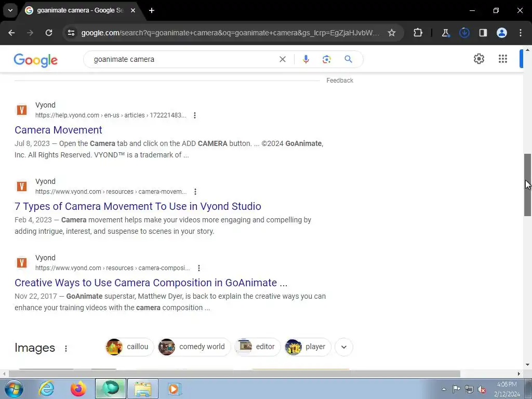Filter images by caillou chip
Screen dimensions: 532x399
(129, 347)
